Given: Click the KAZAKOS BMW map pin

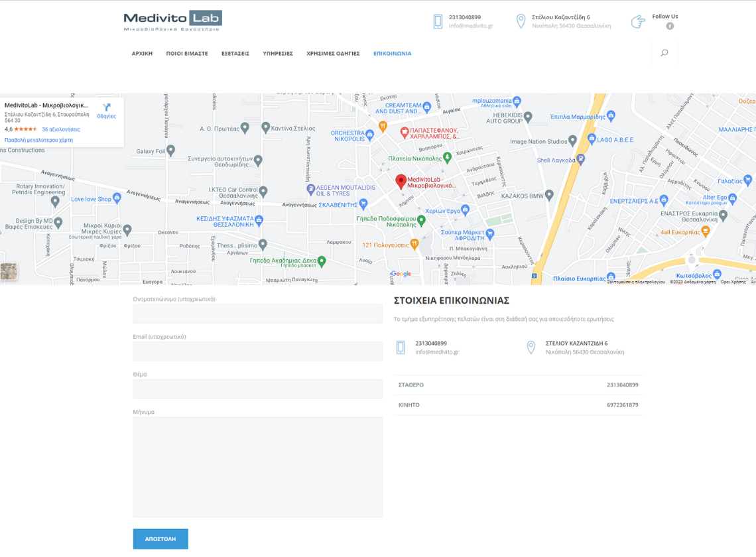Looking at the screenshot, I should (x=549, y=195).
